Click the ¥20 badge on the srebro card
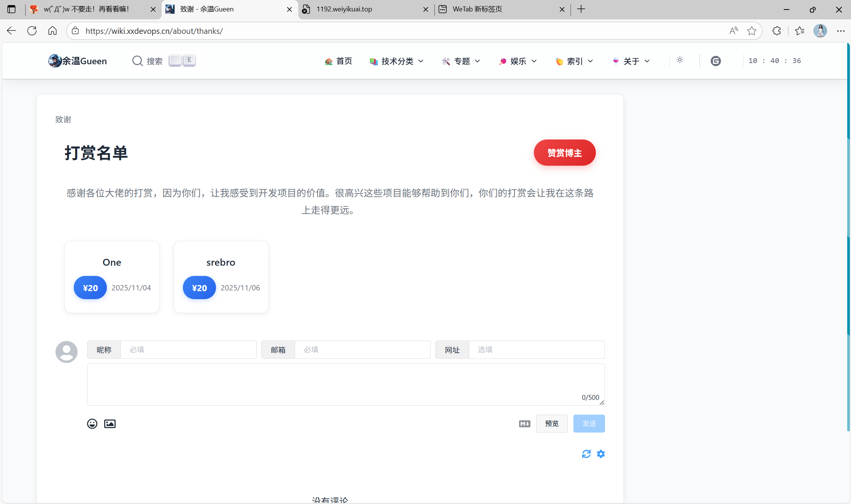Screen dimensions: 851x504 tap(199, 288)
